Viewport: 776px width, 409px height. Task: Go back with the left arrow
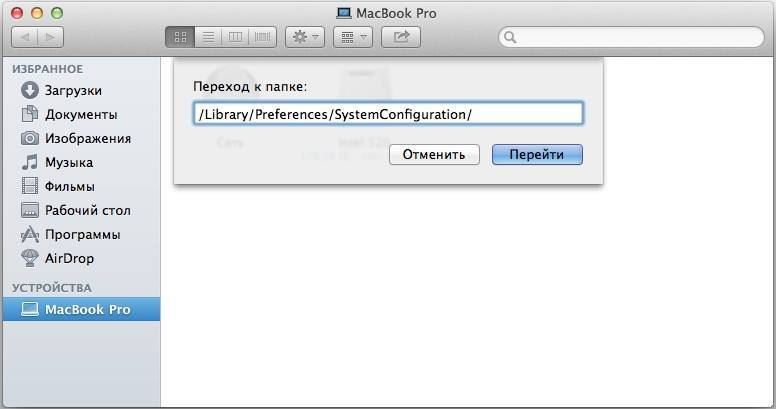tap(25, 37)
